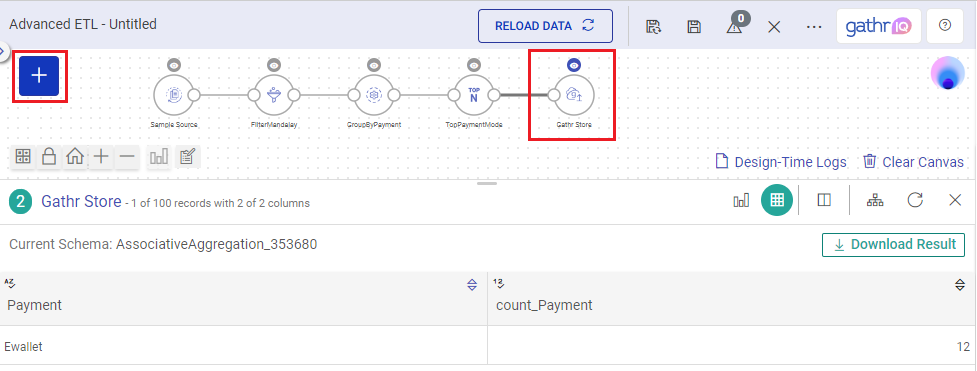
Task: Click the gradient avatar orb icon
Action: [948, 74]
